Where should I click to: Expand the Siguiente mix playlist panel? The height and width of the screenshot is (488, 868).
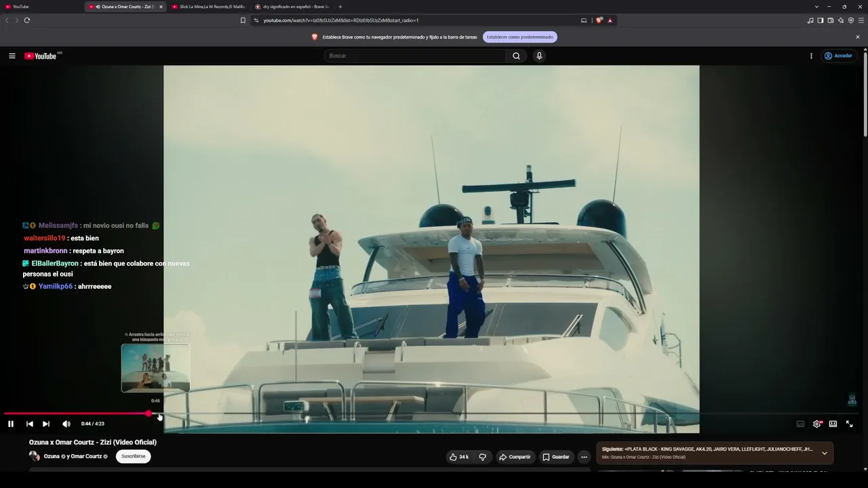tap(824, 453)
